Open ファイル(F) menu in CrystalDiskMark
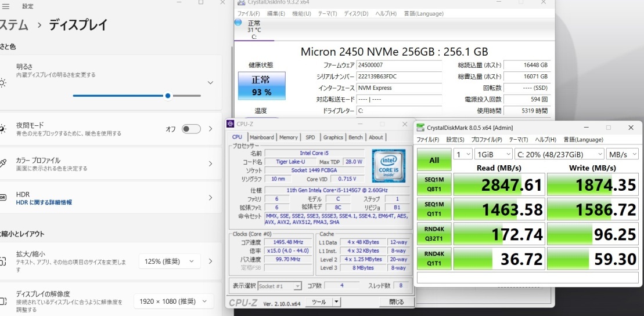644x316 pixels. pyautogui.click(x=428, y=140)
